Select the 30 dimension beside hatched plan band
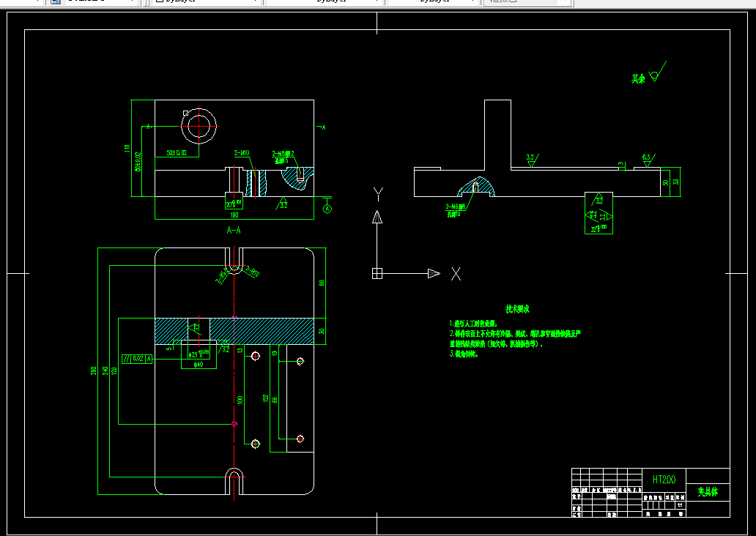The height and width of the screenshot is (536, 756). (322, 331)
